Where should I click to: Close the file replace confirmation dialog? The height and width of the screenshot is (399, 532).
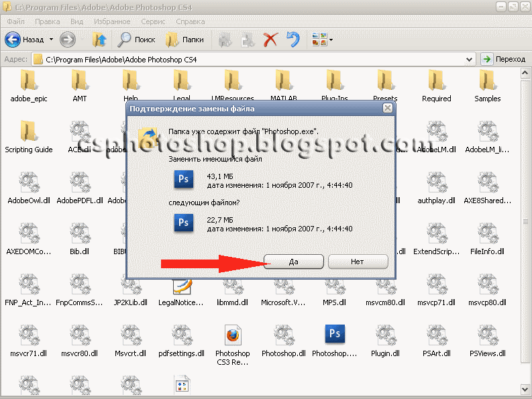tap(388, 108)
